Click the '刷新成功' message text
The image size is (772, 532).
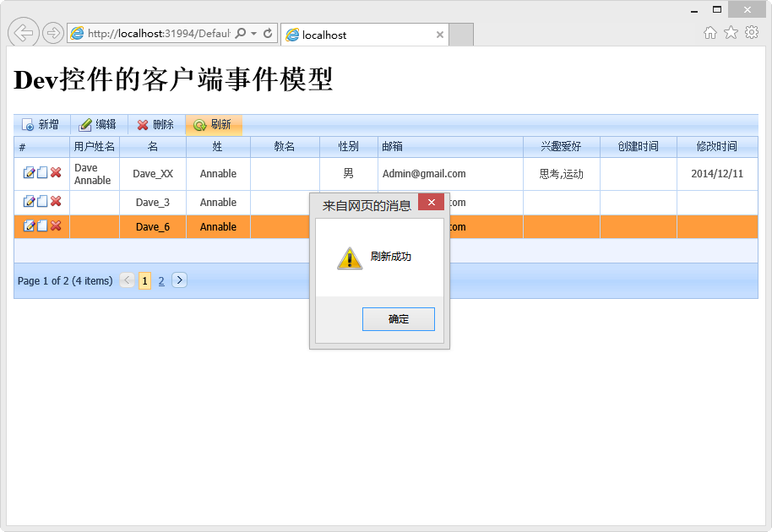(390, 257)
